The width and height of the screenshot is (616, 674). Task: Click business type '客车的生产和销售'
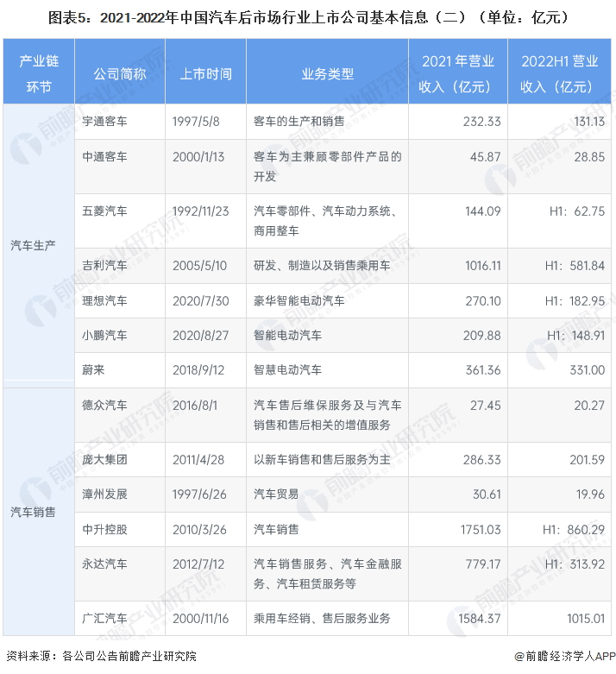click(x=299, y=122)
